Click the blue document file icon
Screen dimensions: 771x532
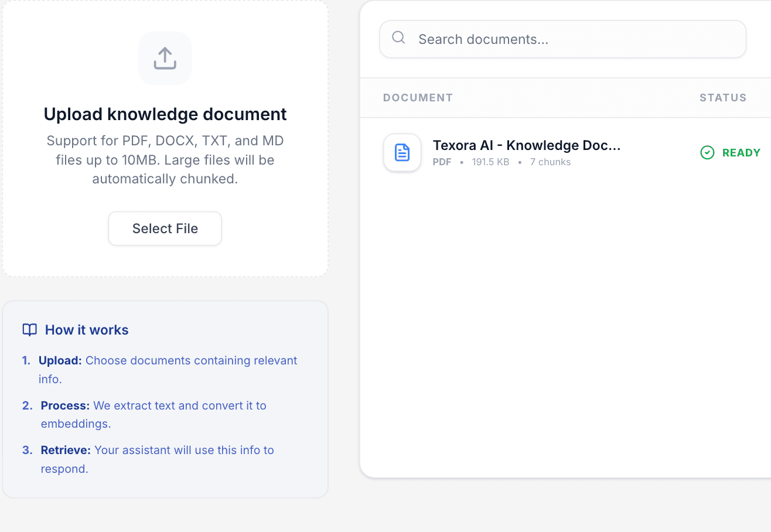(402, 152)
